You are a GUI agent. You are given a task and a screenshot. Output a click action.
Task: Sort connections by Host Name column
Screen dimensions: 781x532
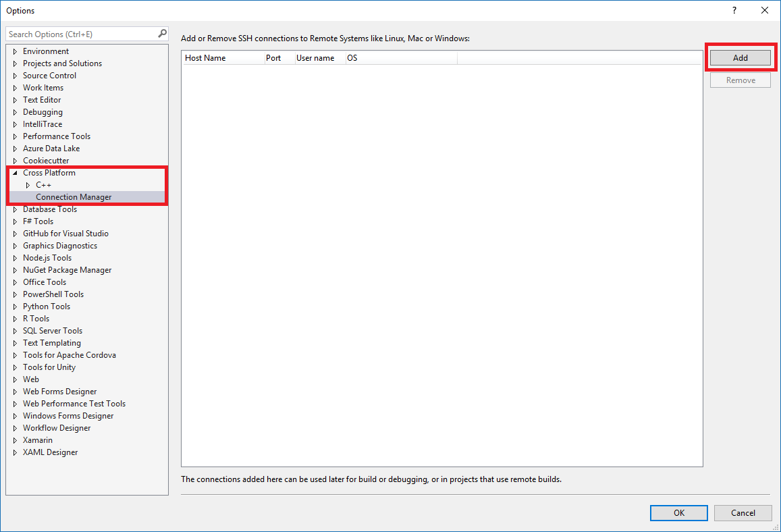(x=205, y=58)
